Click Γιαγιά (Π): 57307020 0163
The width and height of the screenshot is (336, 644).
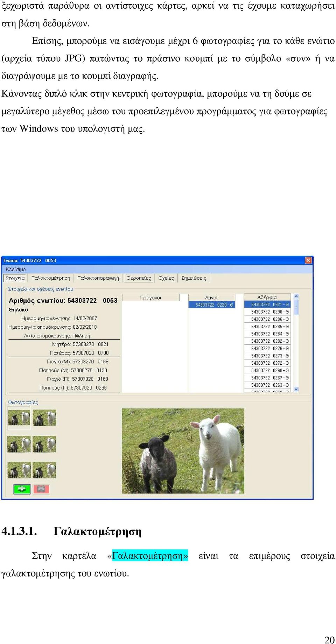coord(77,379)
